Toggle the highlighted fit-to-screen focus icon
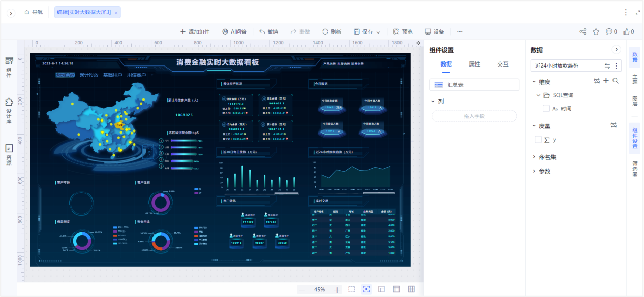 pos(366,289)
